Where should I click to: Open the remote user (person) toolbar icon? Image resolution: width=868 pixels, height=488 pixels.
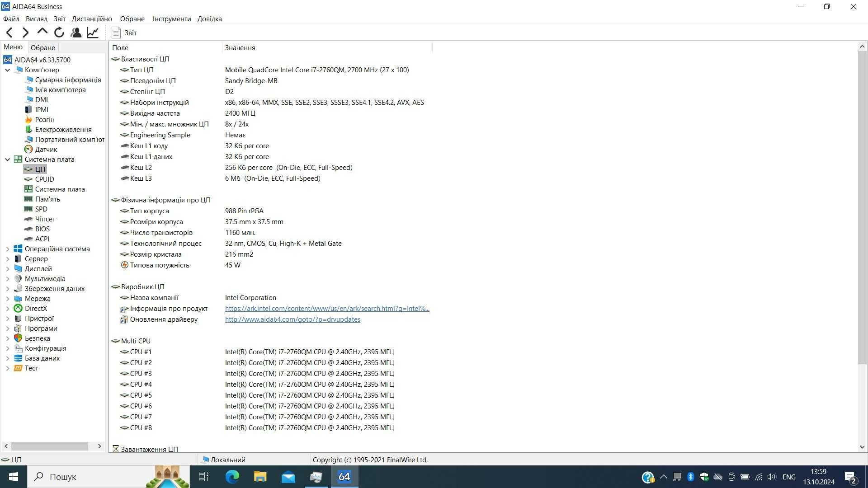pyautogui.click(x=76, y=33)
